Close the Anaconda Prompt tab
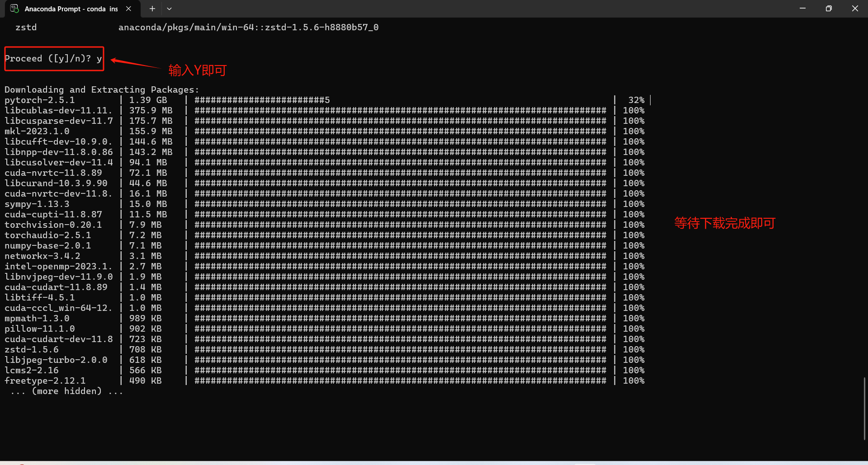This screenshot has height=465, width=868. pos(129,9)
